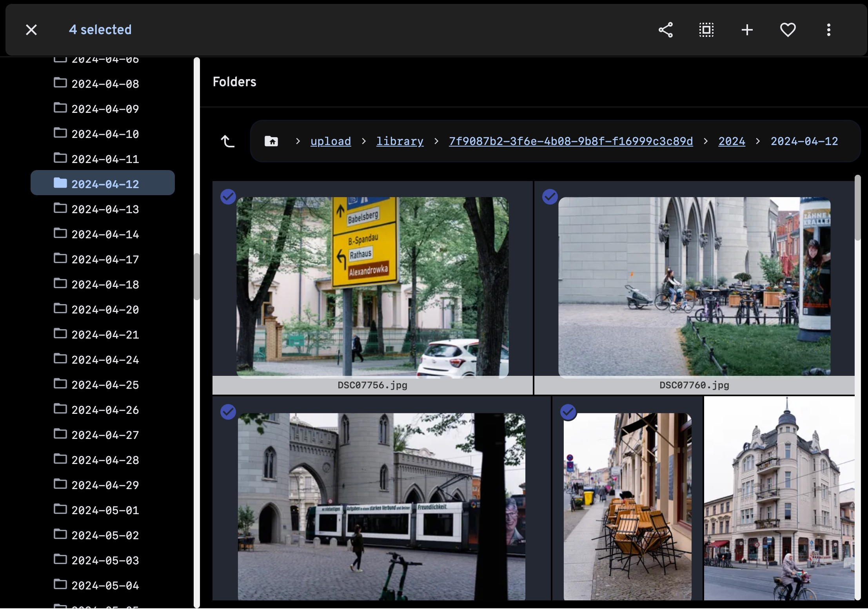This screenshot has width=868, height=609.
Task: Open 2024 breadcrumb link
Action: pos(732,141)
